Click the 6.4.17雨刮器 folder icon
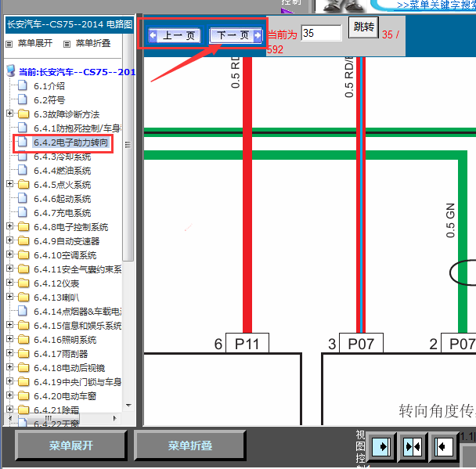The height and width of the screenshot is (469, 476). coord(23,353)
